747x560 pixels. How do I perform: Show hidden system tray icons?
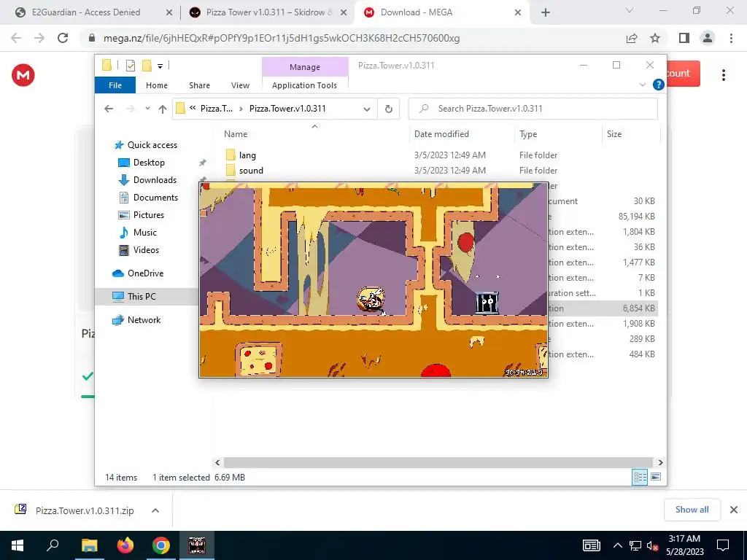[x=617, y=545]
